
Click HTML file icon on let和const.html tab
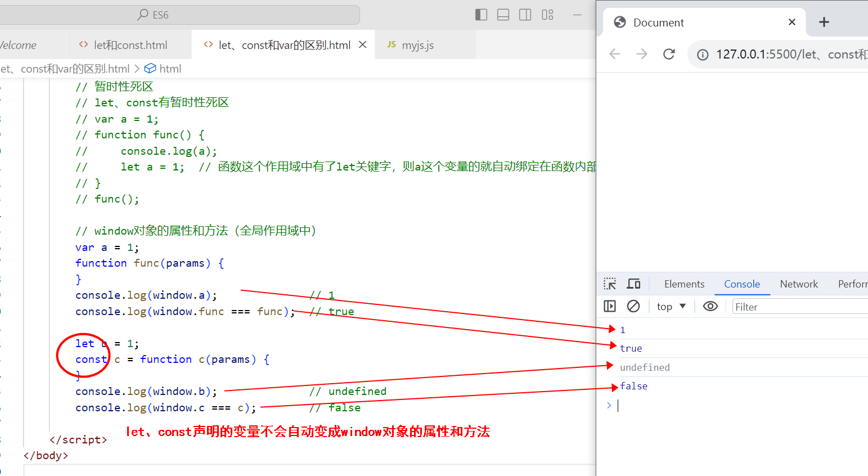tap(83, 44)
